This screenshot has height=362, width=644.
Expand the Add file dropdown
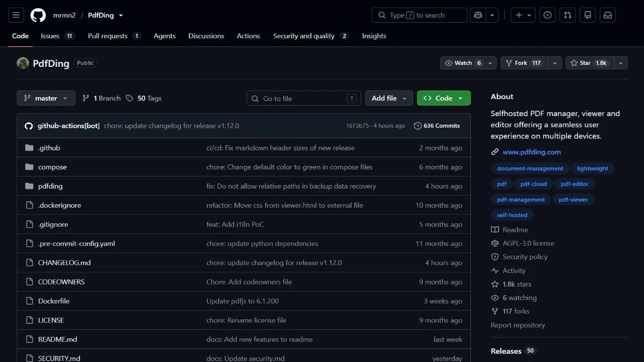click(x=389, y=98)
